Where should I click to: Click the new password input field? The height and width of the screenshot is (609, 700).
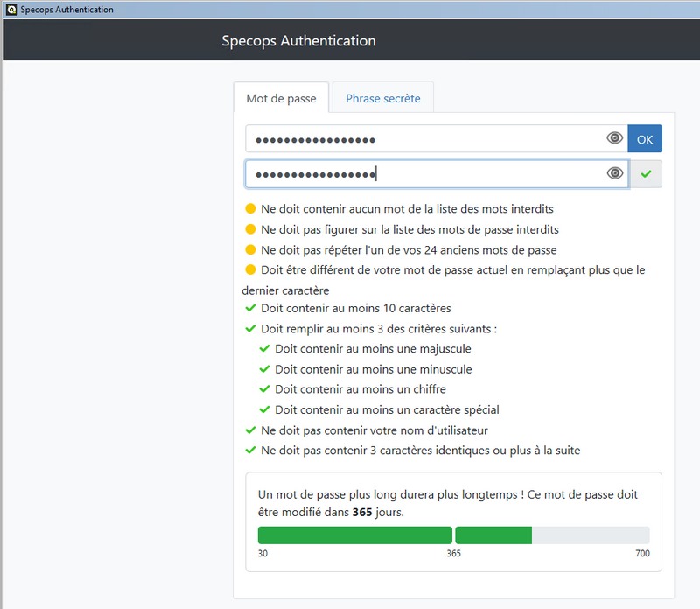pyautogui.click(x=436, y=139)
